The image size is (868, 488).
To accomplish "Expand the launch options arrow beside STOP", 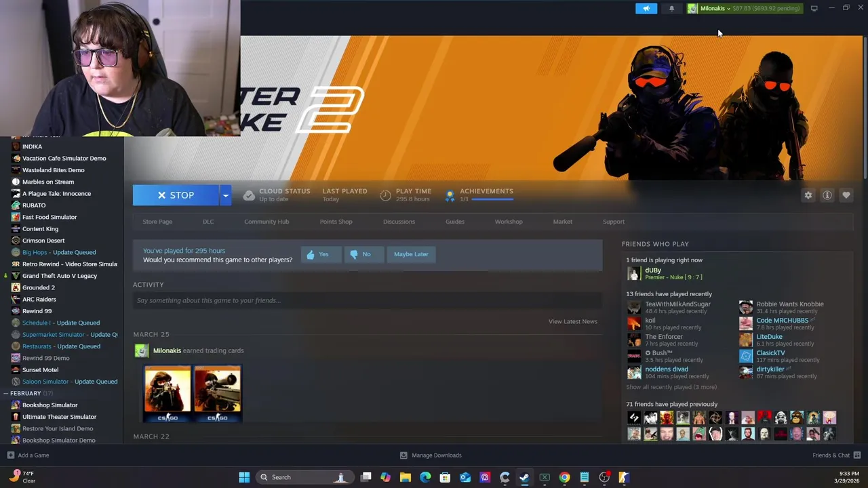I will point(226,195).
